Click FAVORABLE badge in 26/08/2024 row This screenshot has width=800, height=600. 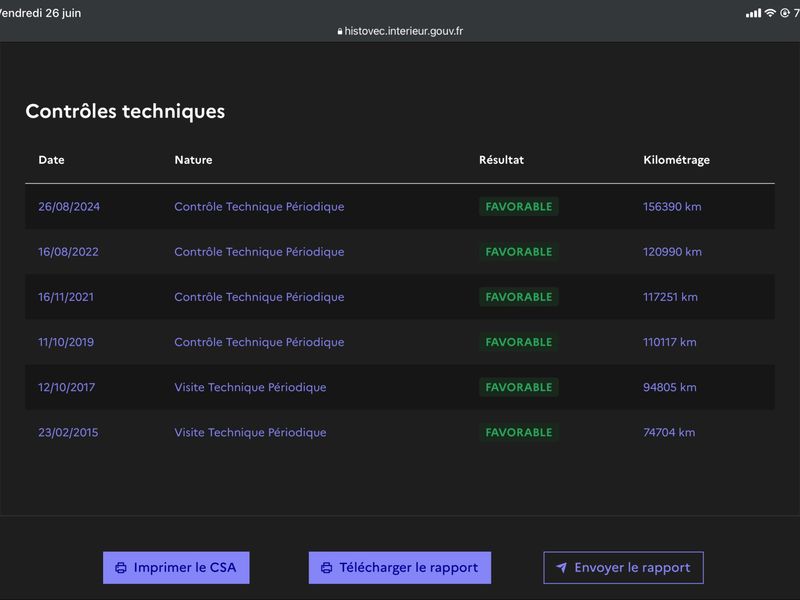click(518, 207)
